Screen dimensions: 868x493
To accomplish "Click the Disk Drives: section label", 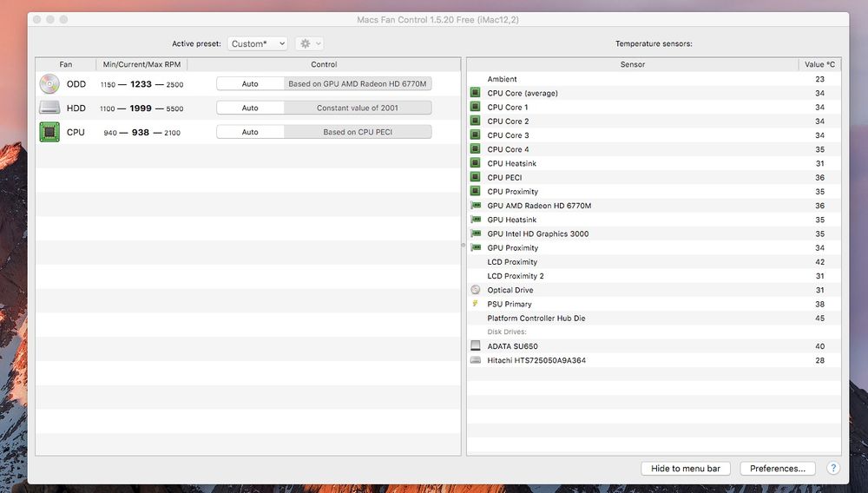I will tap(507, 332).
